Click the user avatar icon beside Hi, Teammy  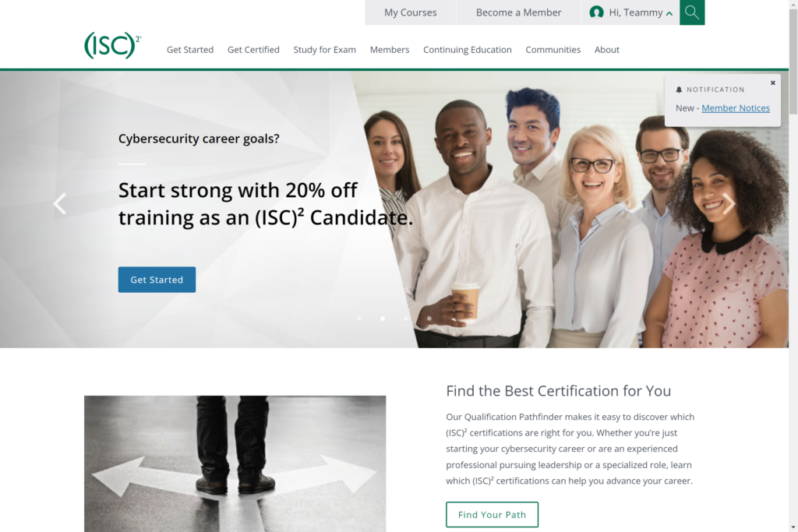pyautogui.click(x=596, y=12)
